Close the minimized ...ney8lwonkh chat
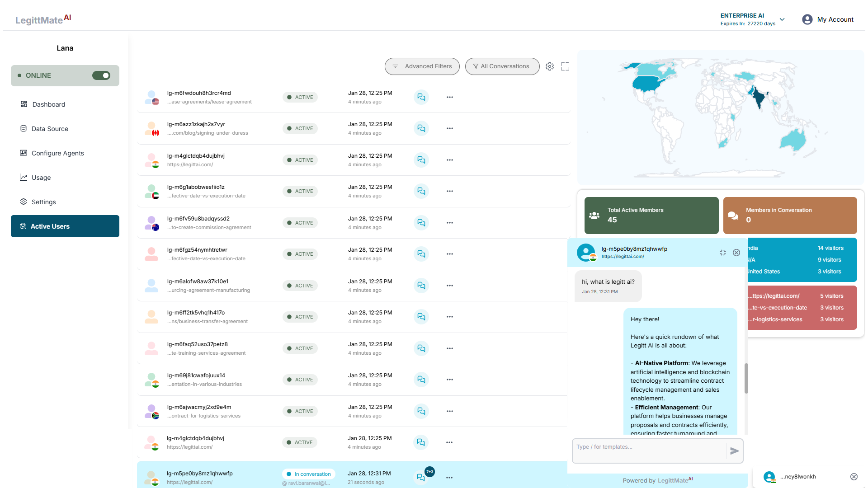The height and width of the screenshot is (488, 868). (x=854, y=477)
